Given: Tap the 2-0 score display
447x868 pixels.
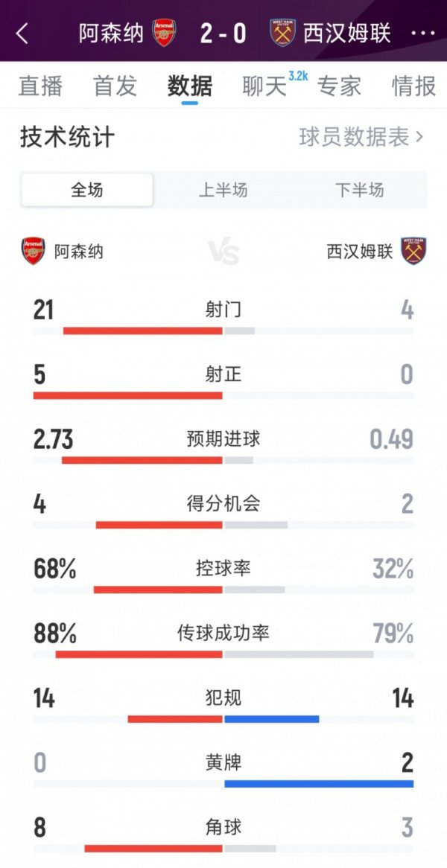Looking at the screenshot, I should pyautogui.click(x=223, y=33).
